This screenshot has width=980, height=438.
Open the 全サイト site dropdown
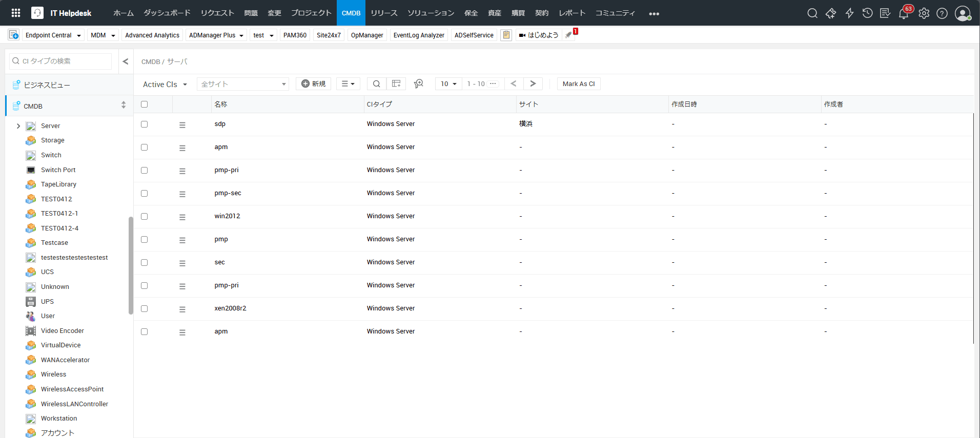point(243,85)
